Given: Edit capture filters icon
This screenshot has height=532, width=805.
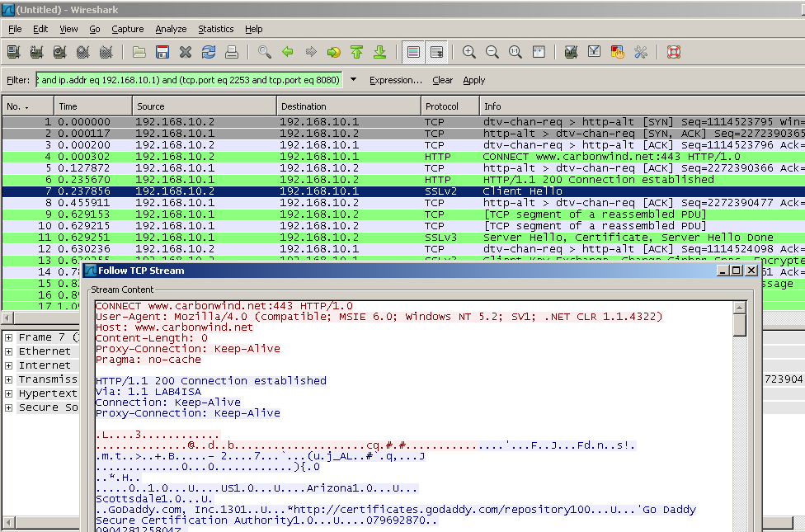Looking at the screenshot, I should click(x=571, y=52).
